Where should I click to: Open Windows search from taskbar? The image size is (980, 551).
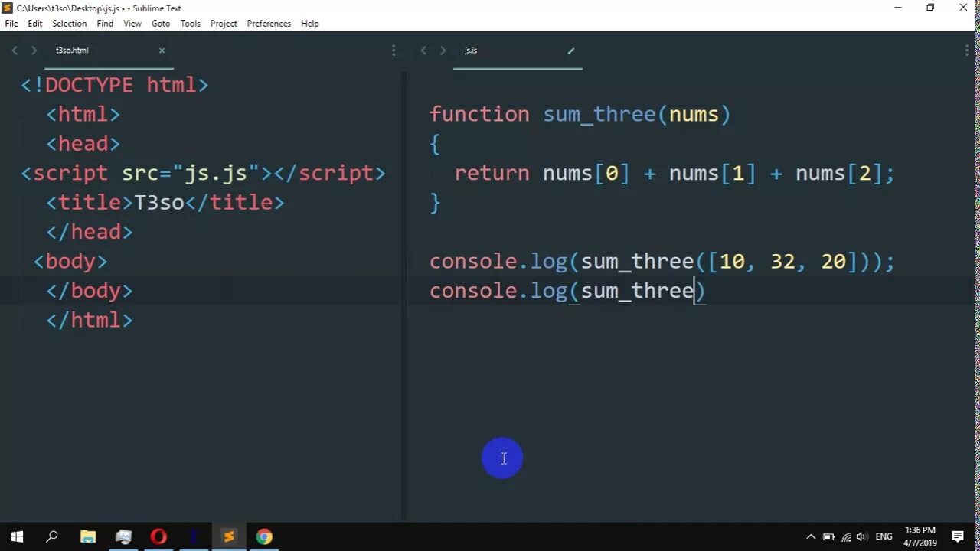[52, 536]
